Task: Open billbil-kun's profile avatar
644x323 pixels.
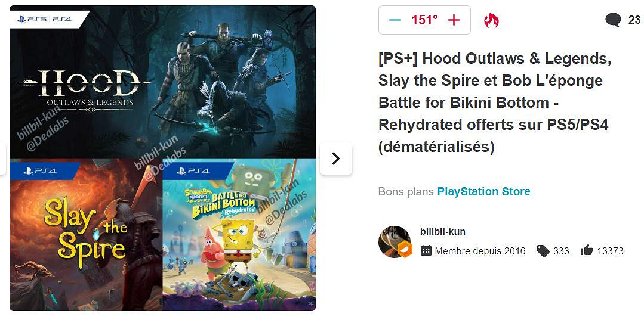Action: (393, 241)
